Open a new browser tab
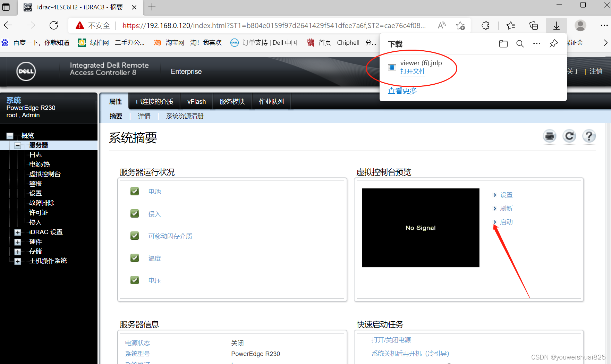Viewport: 611px width, 364px height. click(152, 7)
